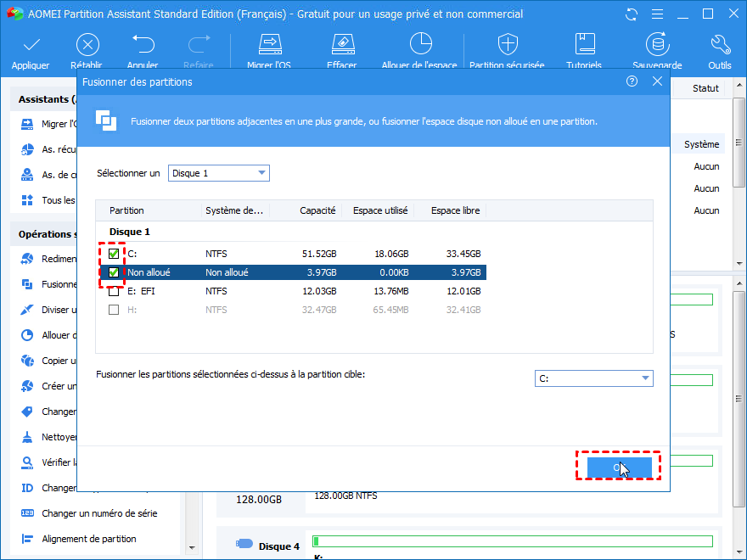Check the E: EFI partition checkbox
Viewport: 747px width, 560px height.
pyautogui.click(x=114, y=292)
